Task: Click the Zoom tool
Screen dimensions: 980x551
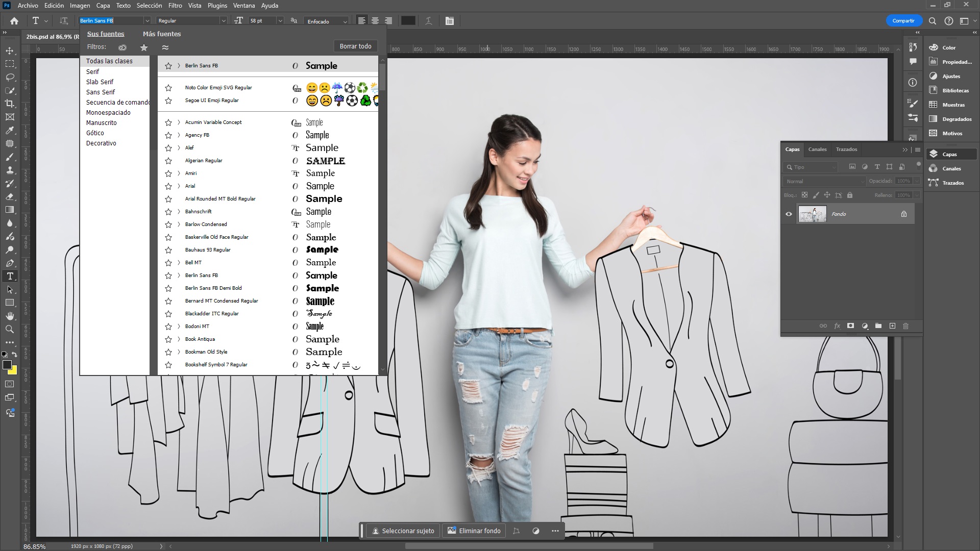Action: [x=9, y=329]
